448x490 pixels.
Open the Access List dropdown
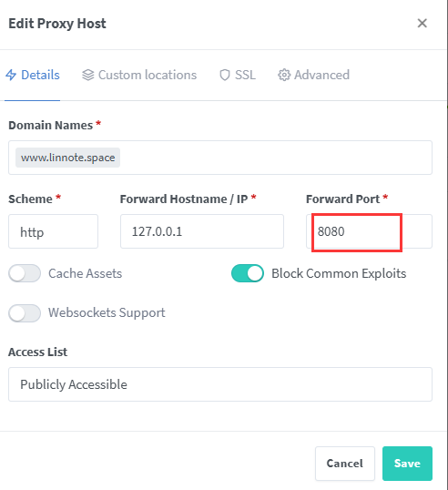(x=220, y=384)
